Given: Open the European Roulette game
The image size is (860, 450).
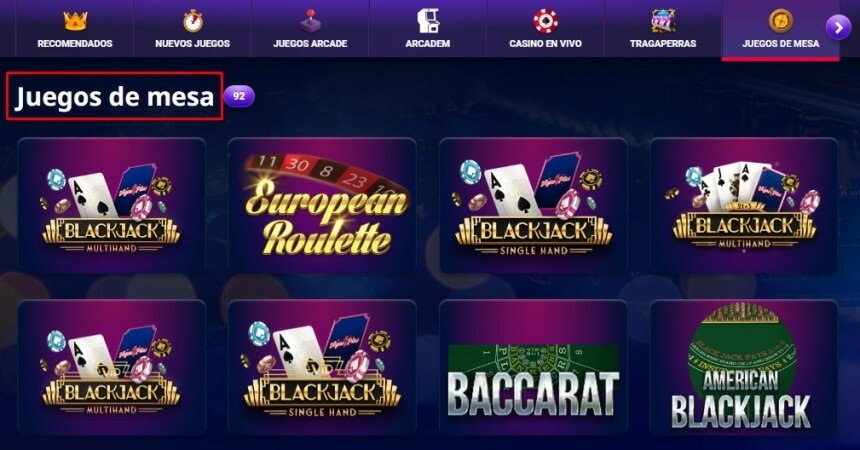Looking at the screenshot, I should (x=322, y=205).
